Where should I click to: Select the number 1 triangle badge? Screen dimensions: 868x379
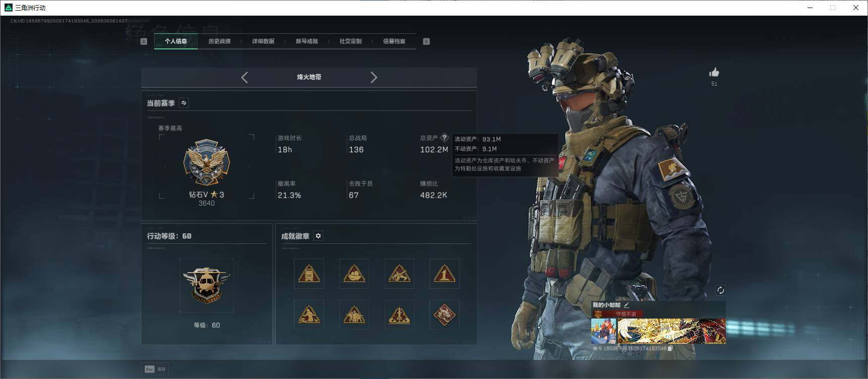[444, 274]
